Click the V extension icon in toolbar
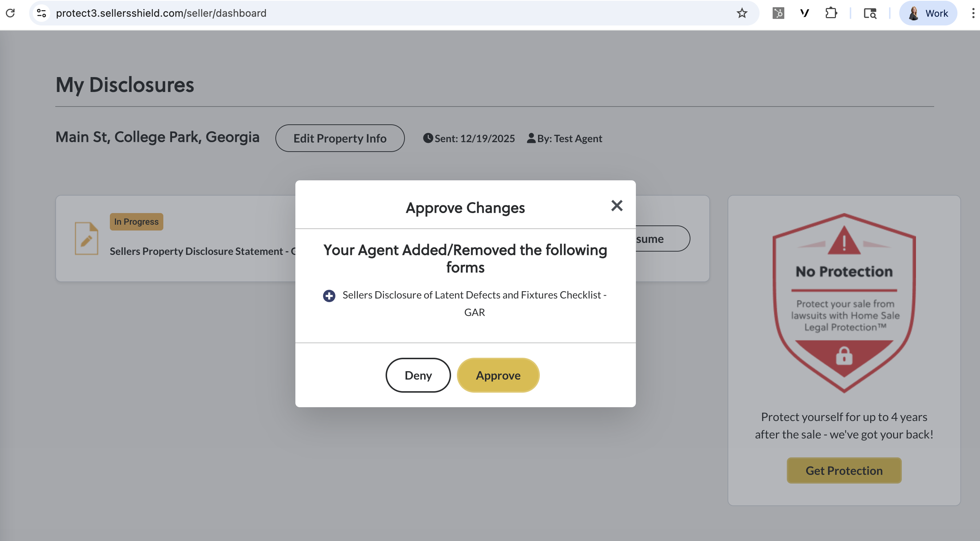Screen dimensions: 980x541 pos(804,13)
